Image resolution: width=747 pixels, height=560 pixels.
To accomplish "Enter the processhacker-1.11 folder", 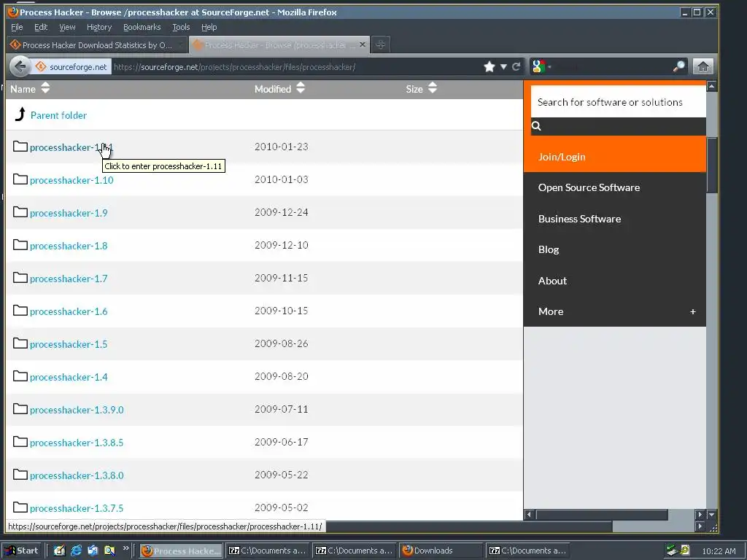I will click(71, 147).
